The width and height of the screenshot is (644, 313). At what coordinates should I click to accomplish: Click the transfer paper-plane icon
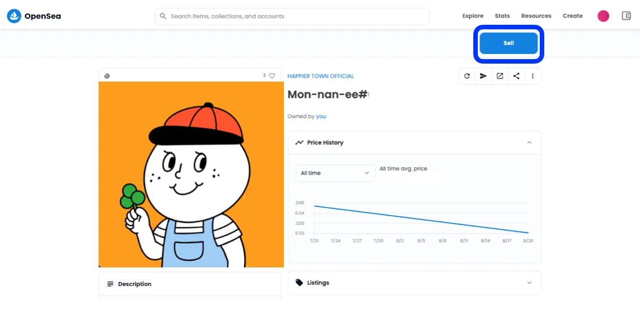[483, 76]
